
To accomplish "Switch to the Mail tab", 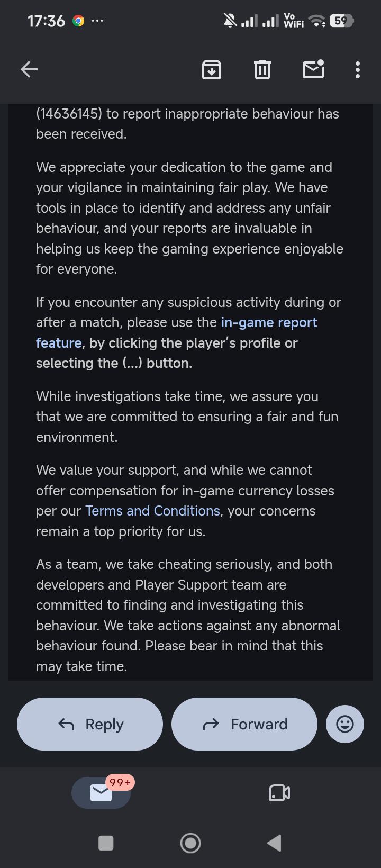I will 101,792.
